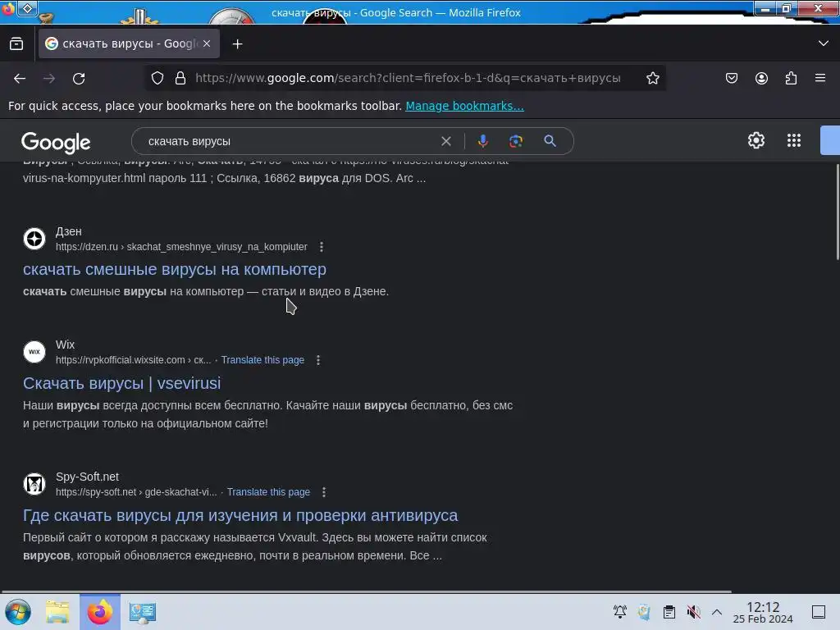This screenshot has width=840, height=630.
Task: Translate the Wix result page
Action: (262, 360)
